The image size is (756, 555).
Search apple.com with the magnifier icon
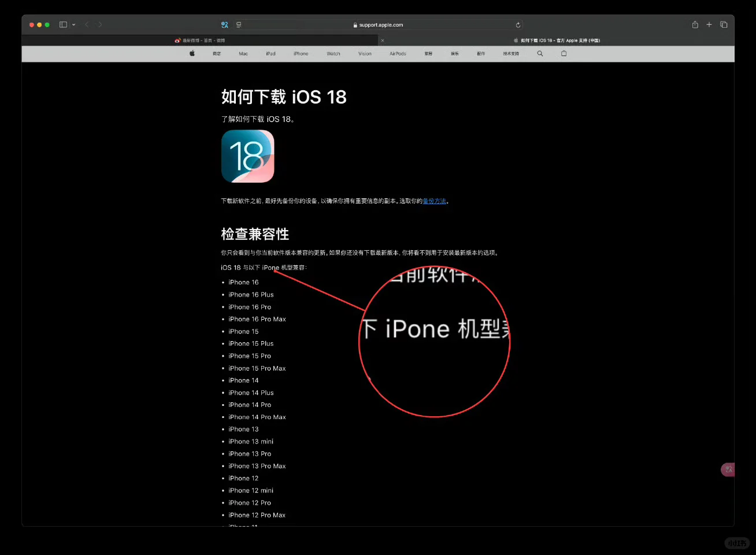click(540, 54)
